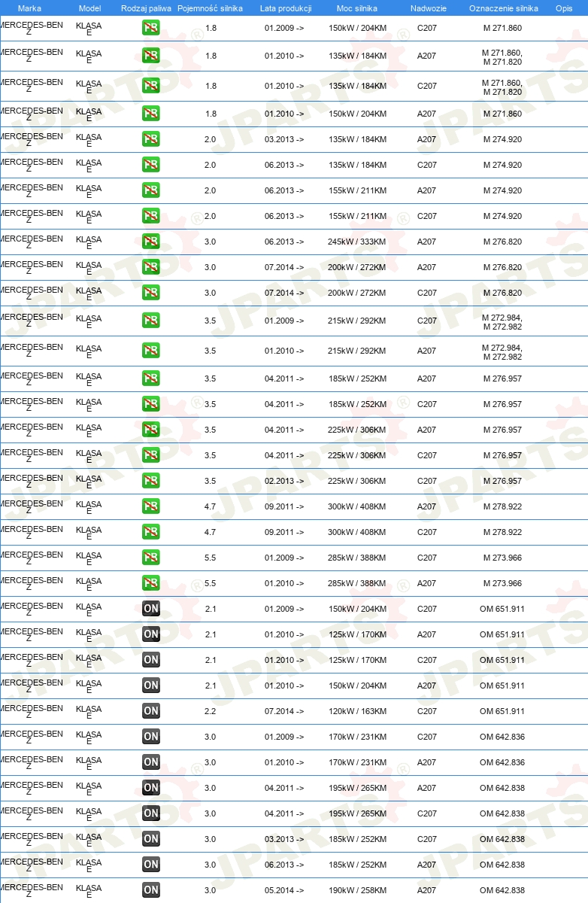Viewport: 588px width, 903px height.
Task: Click the ON diesel icon for 2.1 01.2009 C207
Action: click(x=151, y=609)
